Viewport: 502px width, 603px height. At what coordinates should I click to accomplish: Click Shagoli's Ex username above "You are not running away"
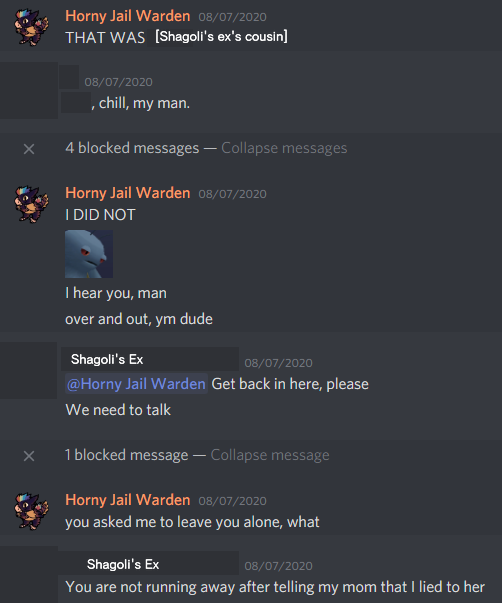tap(123, 564)
